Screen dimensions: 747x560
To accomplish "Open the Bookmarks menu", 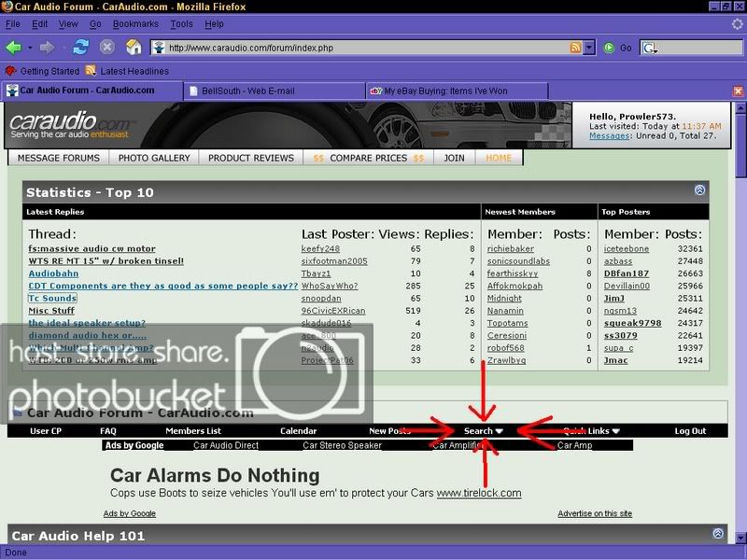I will tap(135, 24).
